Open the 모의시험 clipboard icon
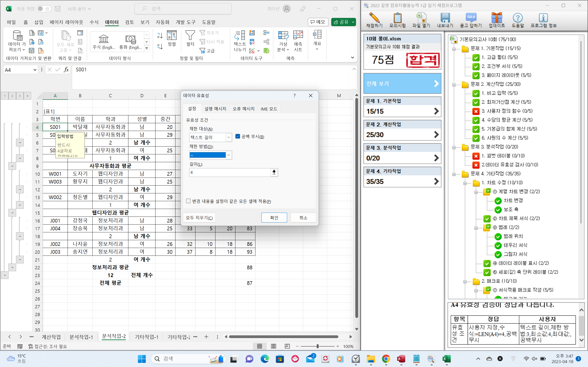Screen dimensions: 588x367 pyautogui.click(x=398, y=18)
